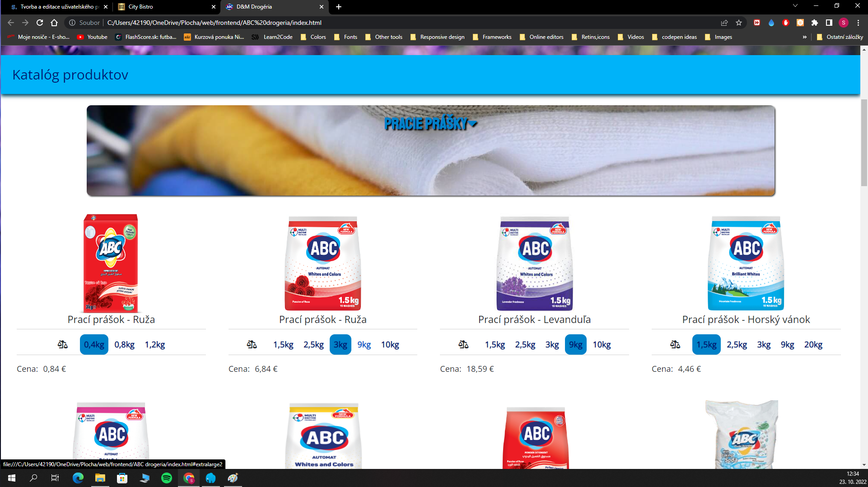Open the Moje nosiče E-shop bookmark
868x487 pixels.
[38, 37]
